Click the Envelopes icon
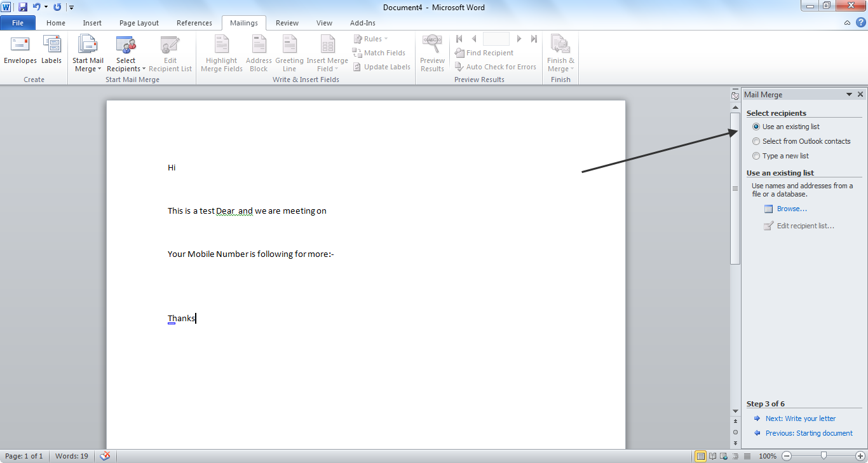The width and height of the screenshot is (868, 463). [x=20, y=51]
